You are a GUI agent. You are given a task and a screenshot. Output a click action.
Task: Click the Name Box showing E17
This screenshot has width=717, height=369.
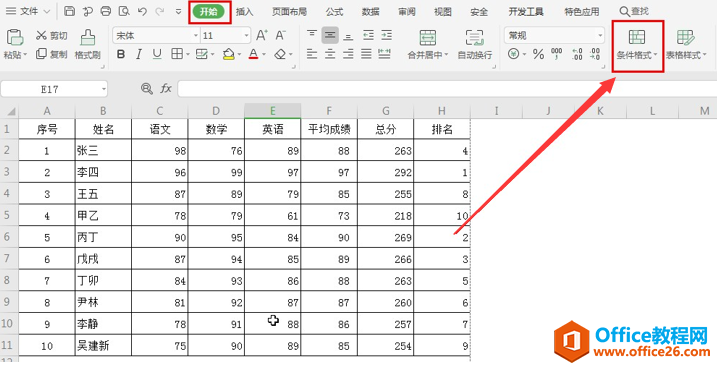click(x=49, y=89)
